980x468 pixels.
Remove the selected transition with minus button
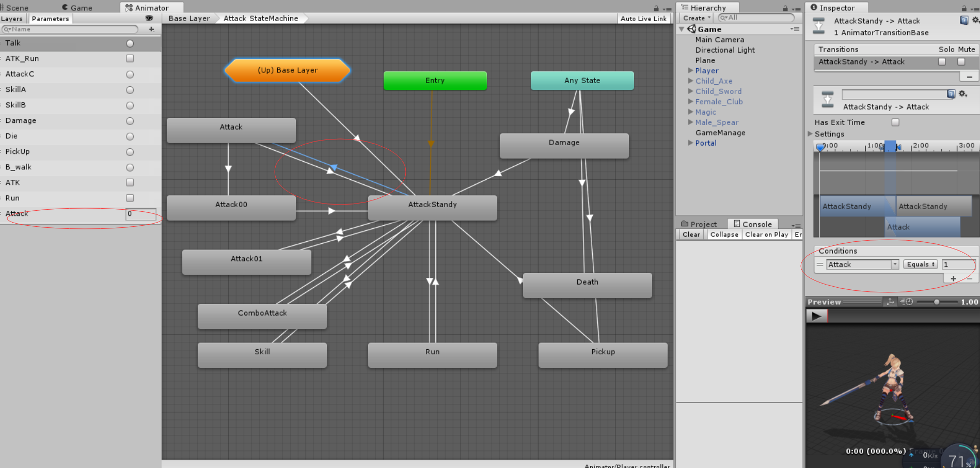click(970, 77)
